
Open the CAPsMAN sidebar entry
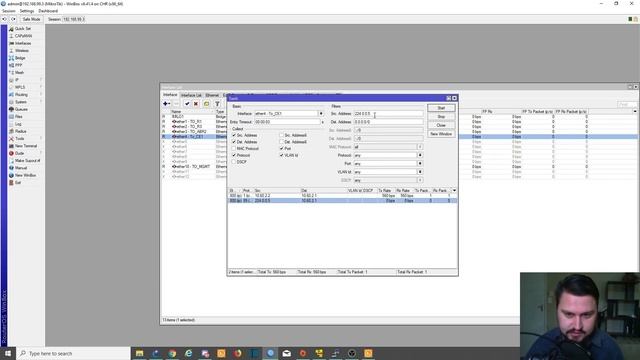click(x=23, y=36)
